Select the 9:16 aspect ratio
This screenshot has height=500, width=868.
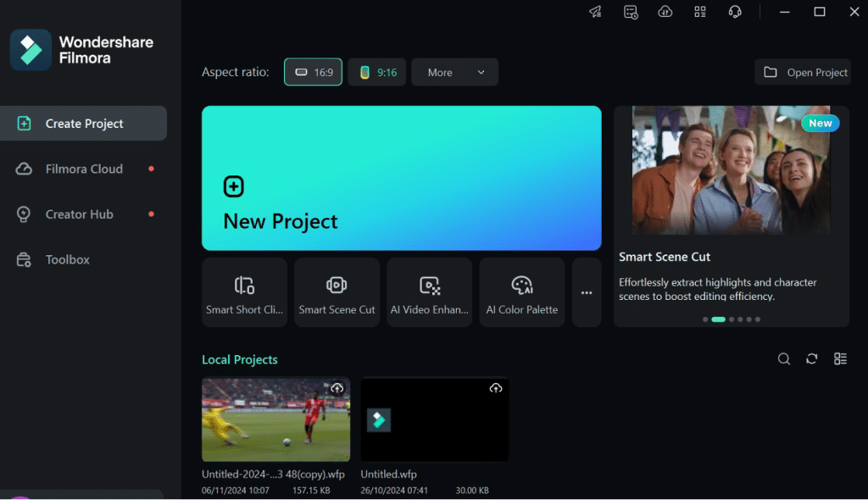point(377,72)
